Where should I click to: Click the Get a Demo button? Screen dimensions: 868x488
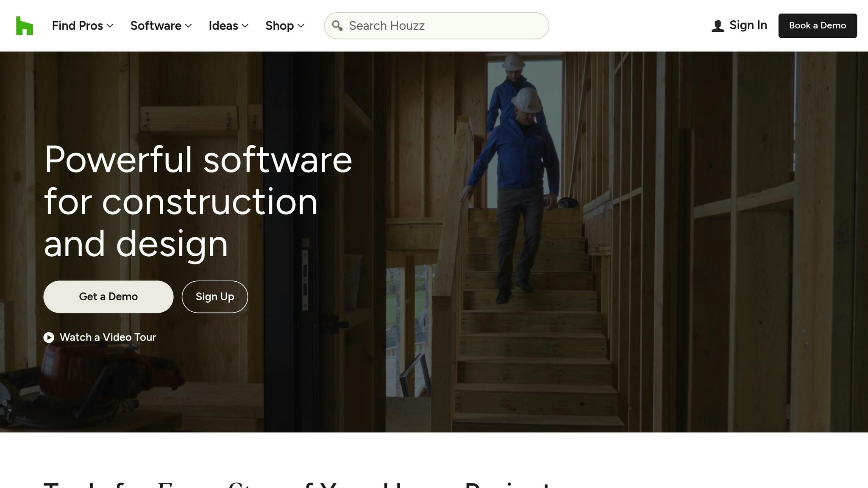click(x=108, y=297)
